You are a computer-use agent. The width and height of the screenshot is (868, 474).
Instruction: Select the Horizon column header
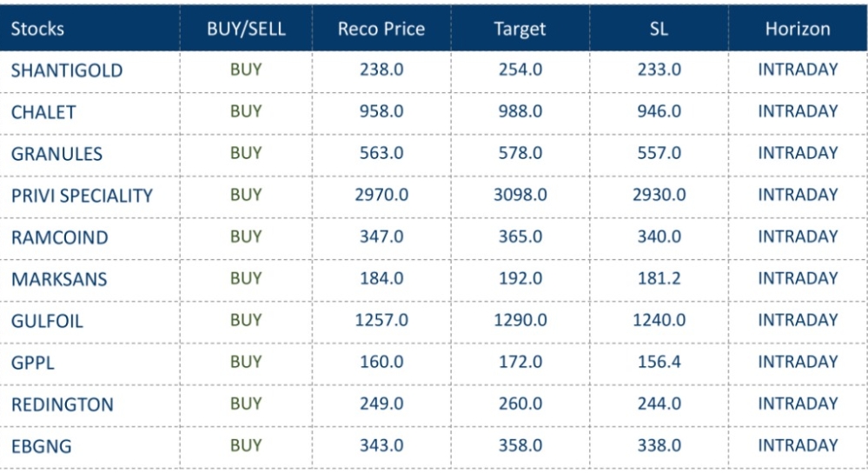click(797, 29)
